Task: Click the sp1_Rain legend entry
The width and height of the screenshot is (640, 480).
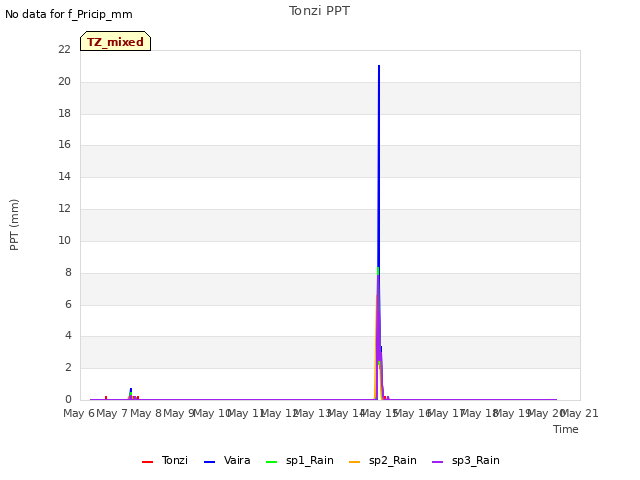Action: pos(300,461)
